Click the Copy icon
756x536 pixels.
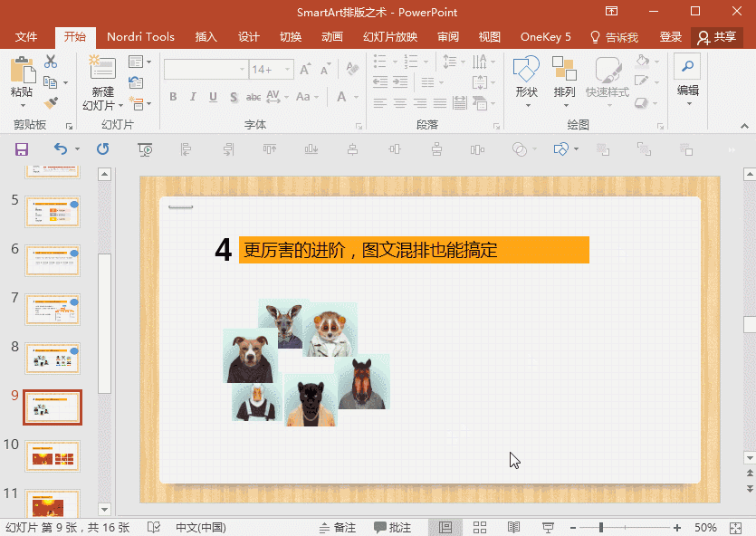50,82
